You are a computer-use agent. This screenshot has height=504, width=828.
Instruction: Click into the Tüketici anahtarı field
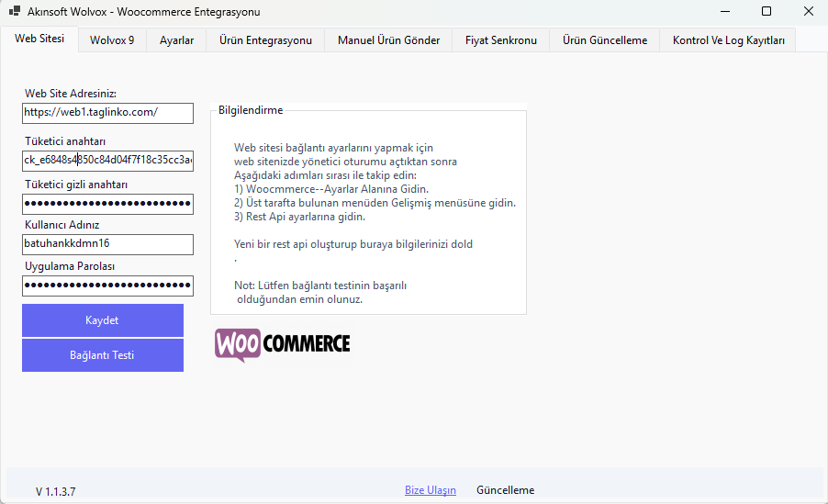(107, 161)
